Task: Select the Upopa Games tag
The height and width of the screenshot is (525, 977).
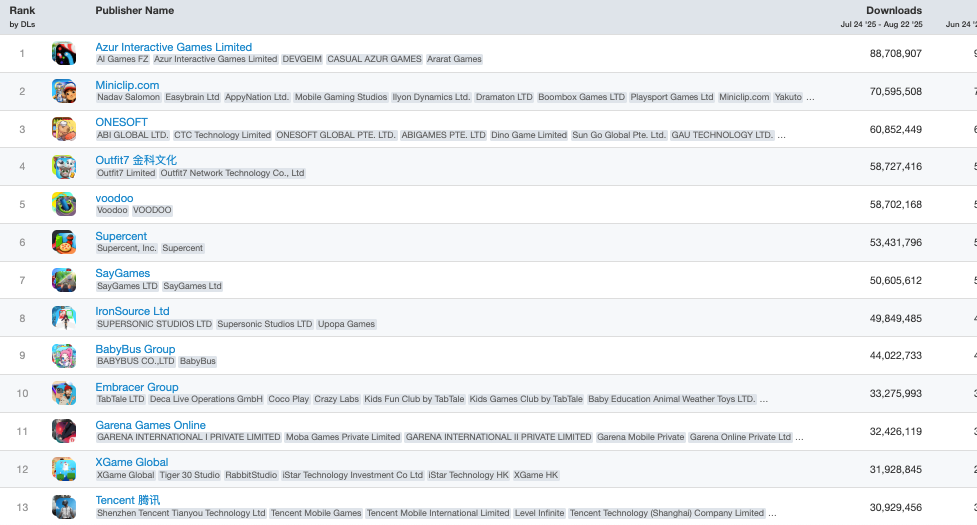Action: (x=346, y=324)
